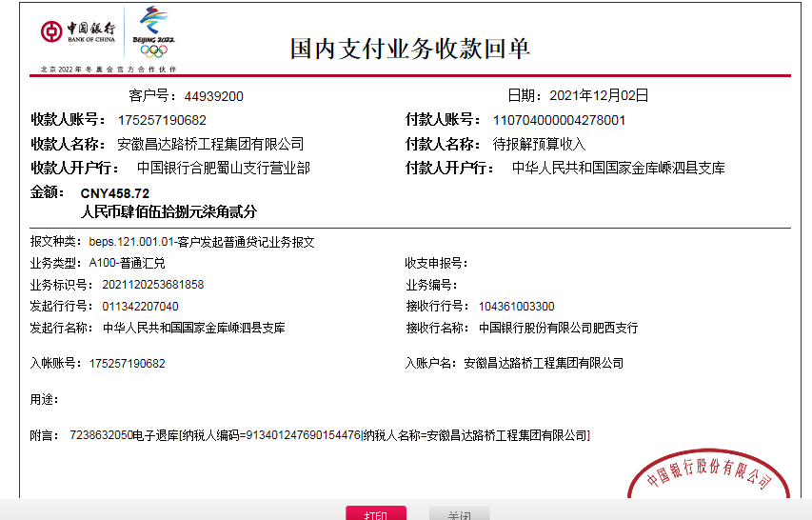Click the red bank seal stamp
The height and width of the screenshot is (520, 812).
709,474
